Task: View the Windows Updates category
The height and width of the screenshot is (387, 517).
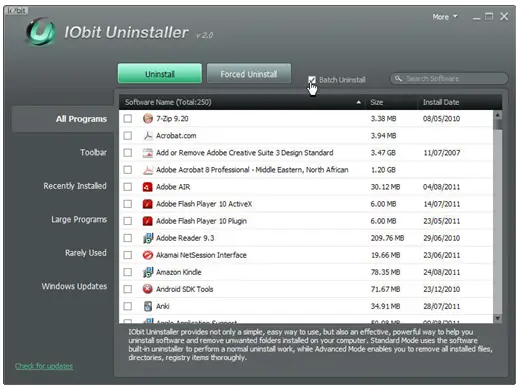Action: click(74, 286)
